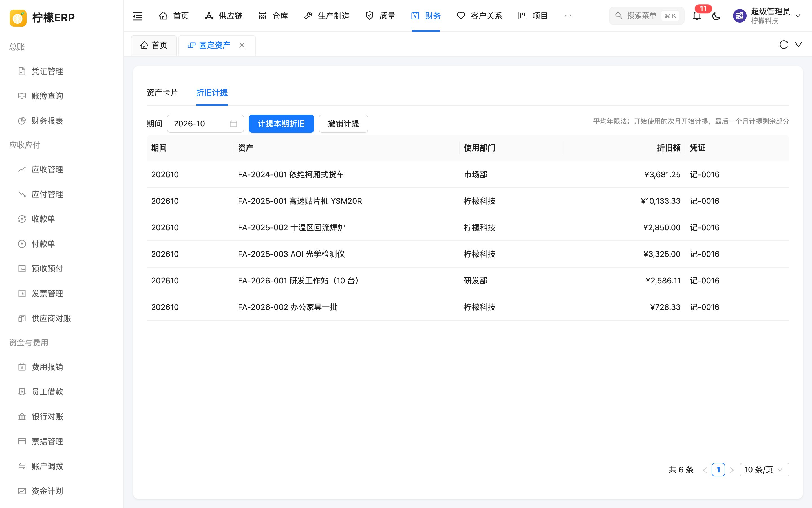
Task: Open 票据管理 in the sidebar
Action: click(x=47, y=441)
